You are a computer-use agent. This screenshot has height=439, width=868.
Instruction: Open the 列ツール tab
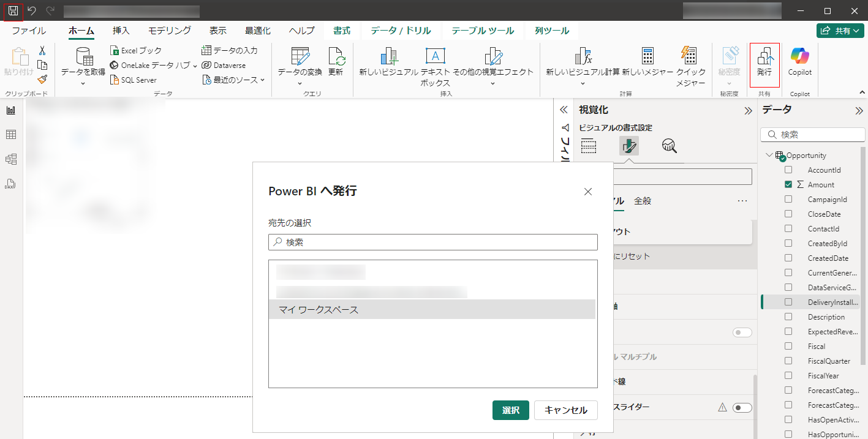(551, 29)
